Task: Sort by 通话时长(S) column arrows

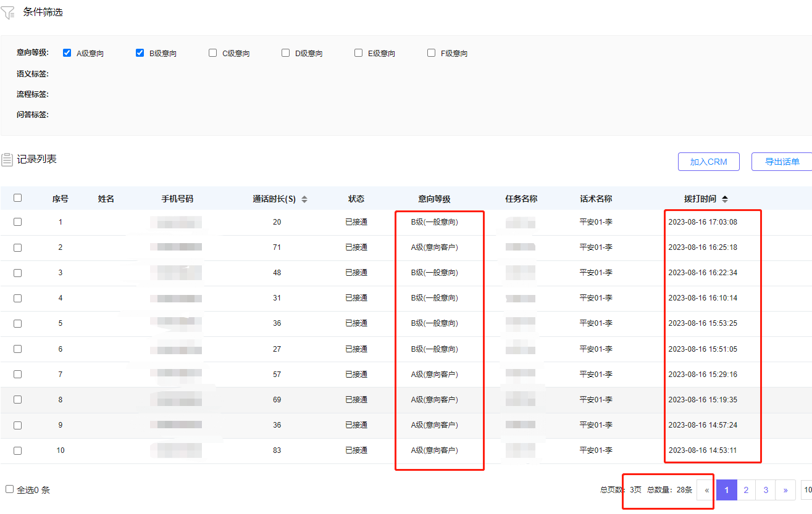Action: (x=304, y=199)
